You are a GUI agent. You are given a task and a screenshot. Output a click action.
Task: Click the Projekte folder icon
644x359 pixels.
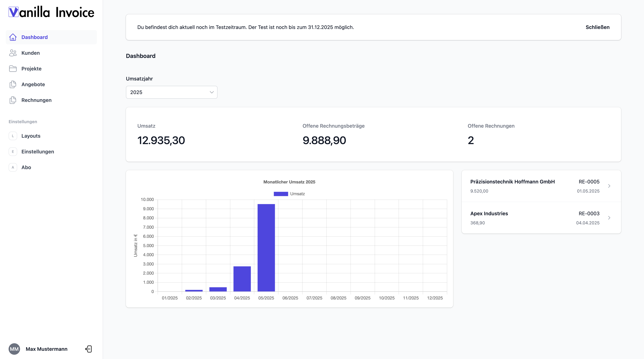coord(13,69)
